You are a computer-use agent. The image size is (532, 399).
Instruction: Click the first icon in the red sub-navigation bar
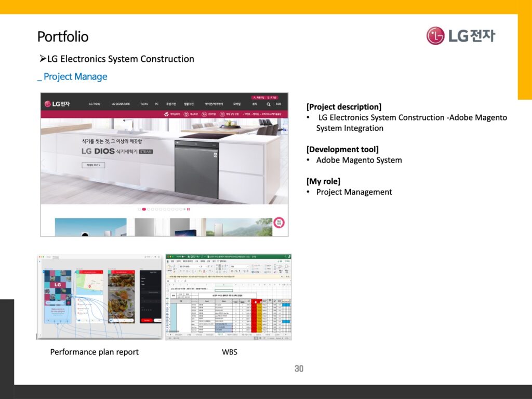pyautogui.click(x=166, y=114)
